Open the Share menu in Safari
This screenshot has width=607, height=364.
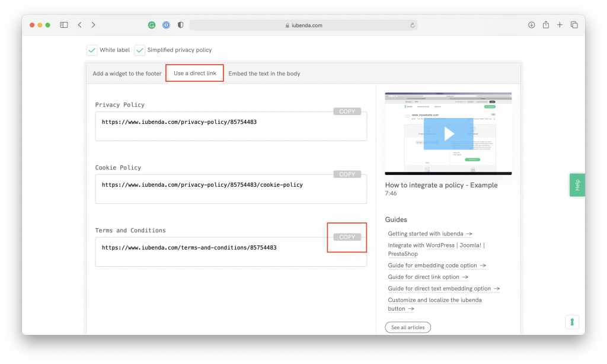click(545, 25)
